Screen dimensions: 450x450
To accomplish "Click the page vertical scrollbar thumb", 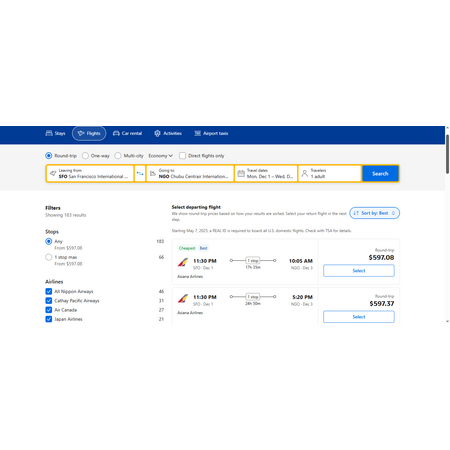I will 447,154.
